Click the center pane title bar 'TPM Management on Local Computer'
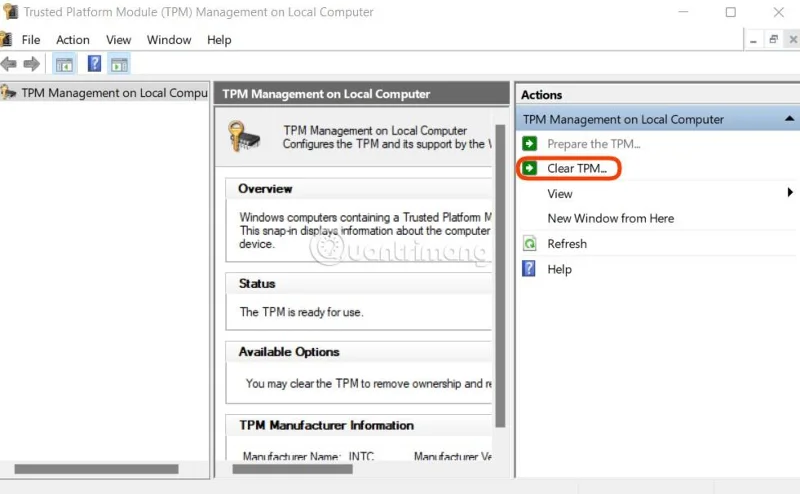The width and height of the screenshot is (800, 494). tap(361, 94)
